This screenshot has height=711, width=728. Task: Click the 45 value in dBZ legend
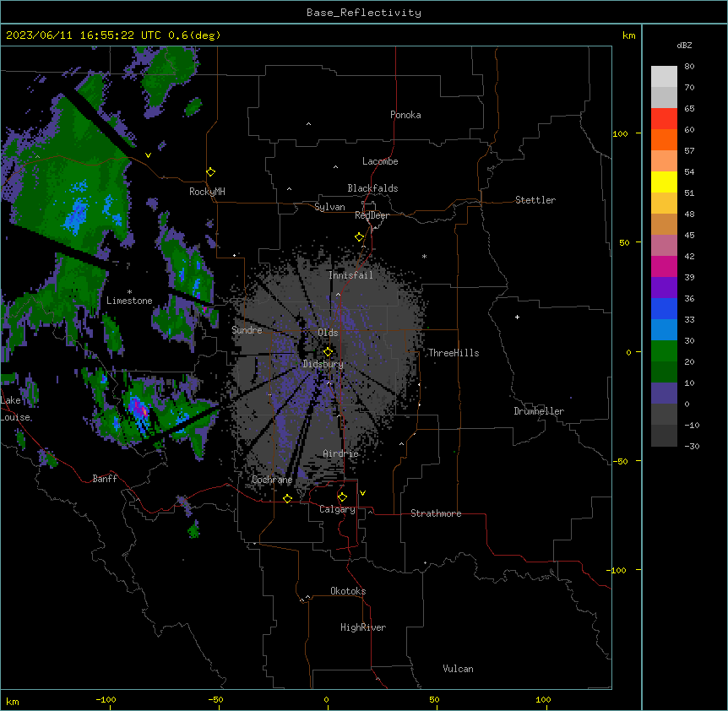[x=689, y=236]
